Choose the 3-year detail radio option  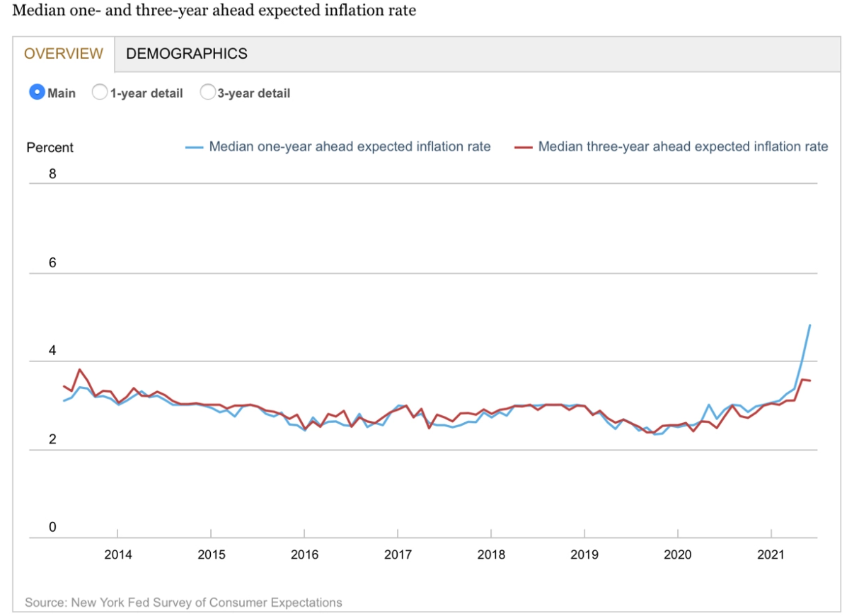(x=207, y=93)
